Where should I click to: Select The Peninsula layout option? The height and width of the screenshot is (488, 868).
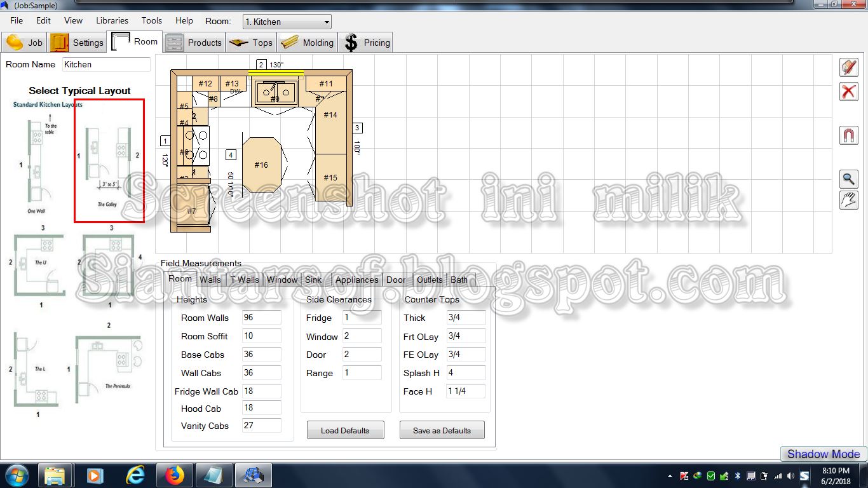coord(108,369)
